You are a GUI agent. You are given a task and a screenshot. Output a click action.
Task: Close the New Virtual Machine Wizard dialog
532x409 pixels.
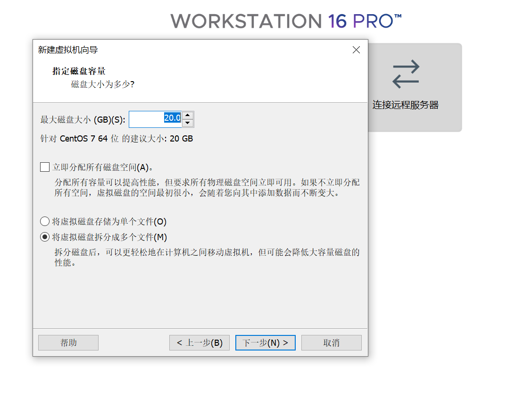point(356,50)
